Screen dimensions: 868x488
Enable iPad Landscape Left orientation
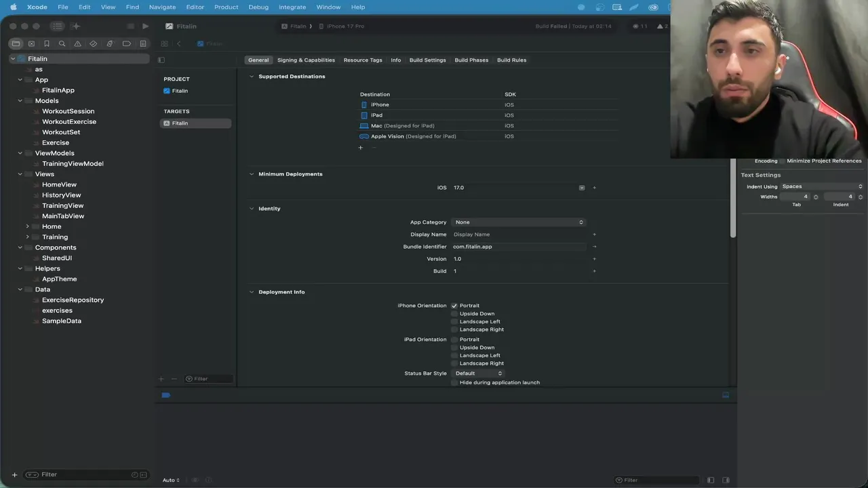click(x=454, y=355)
